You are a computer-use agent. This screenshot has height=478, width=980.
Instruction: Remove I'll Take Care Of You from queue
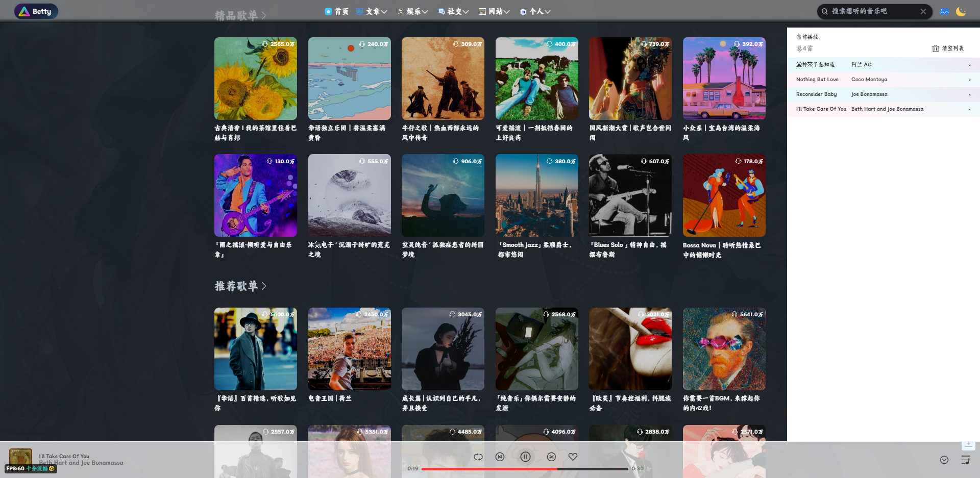pyautogui.click(x=970, y=109)
